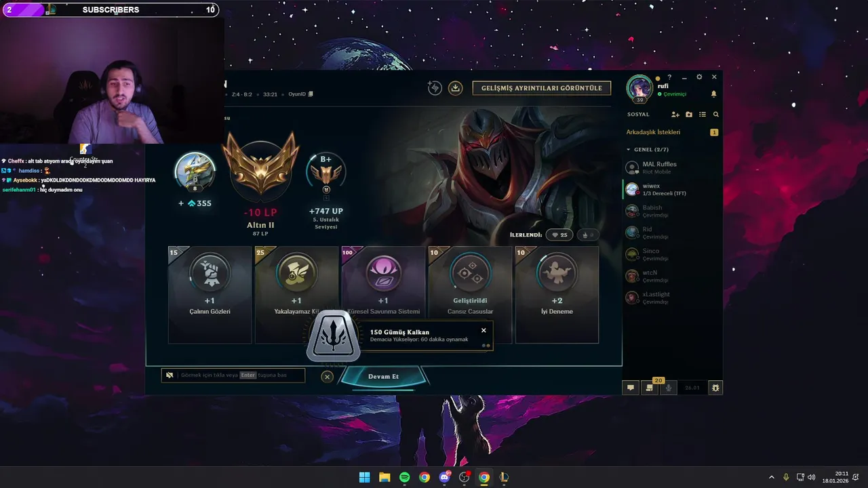
Task: Click the add friend icon
Action: 675,115
